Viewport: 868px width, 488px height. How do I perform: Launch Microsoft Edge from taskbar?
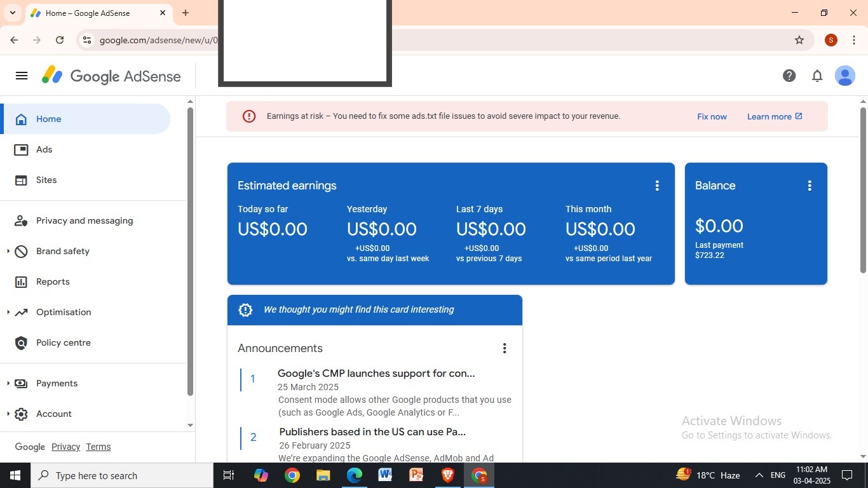tap(354, 475)
